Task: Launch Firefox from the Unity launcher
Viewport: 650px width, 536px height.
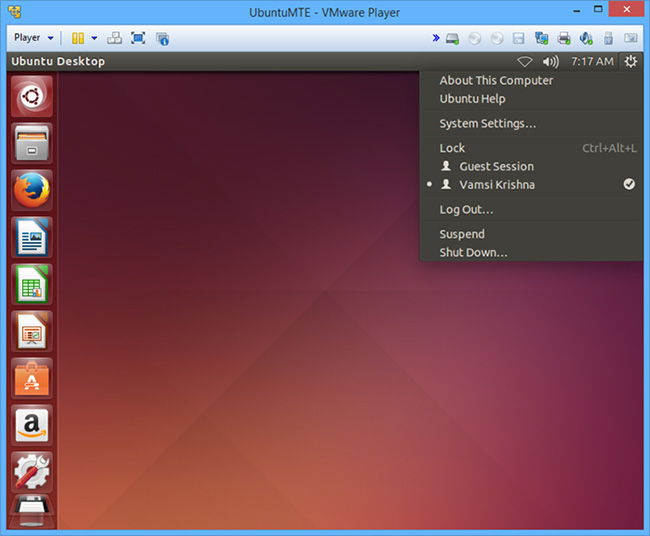Action: 32,191
